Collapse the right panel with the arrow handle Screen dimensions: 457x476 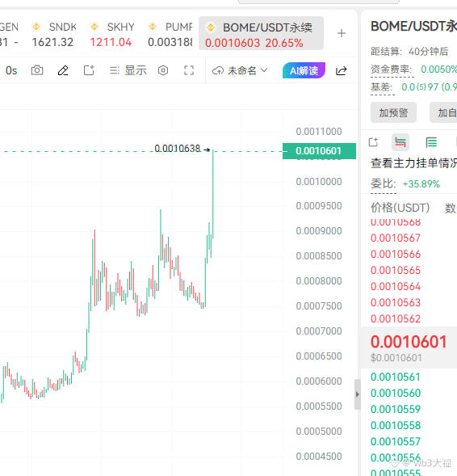[358, 394]
